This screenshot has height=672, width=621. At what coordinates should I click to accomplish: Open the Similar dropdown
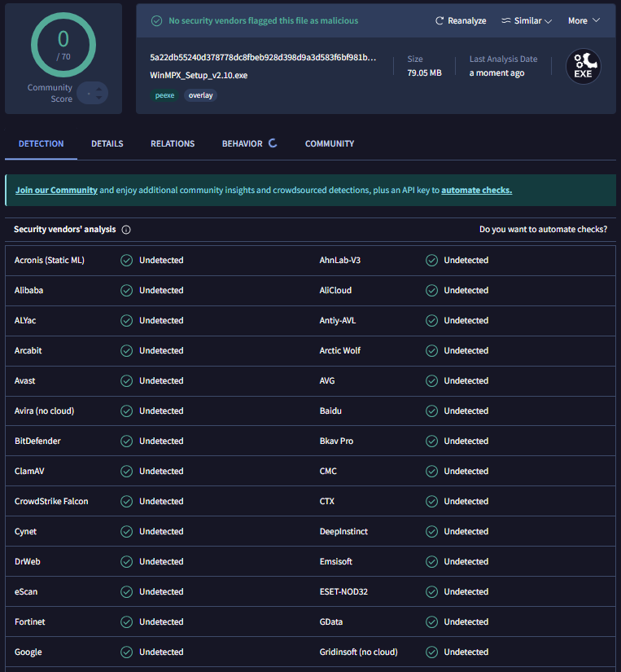(527, 20)
